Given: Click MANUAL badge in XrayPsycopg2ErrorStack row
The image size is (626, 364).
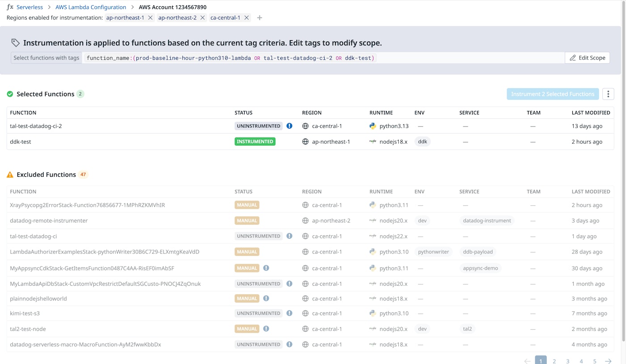Looking at the screenshot, I should 247,205.
